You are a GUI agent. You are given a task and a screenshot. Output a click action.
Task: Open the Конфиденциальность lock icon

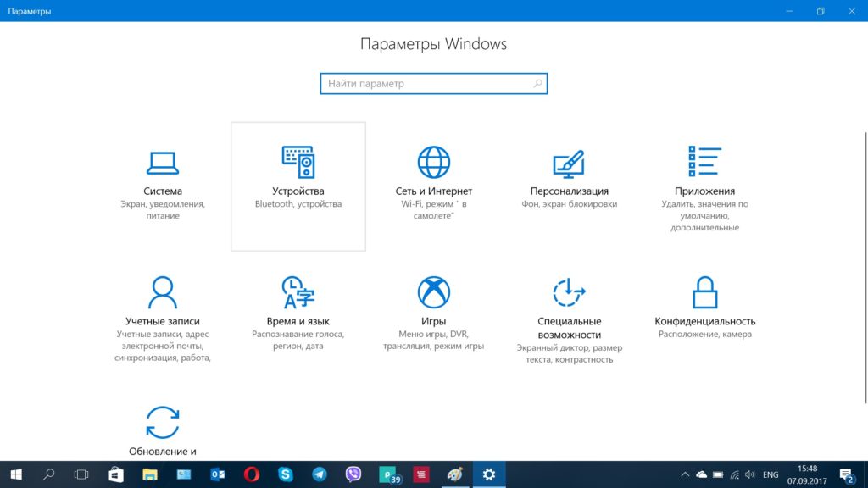point(704,292)
